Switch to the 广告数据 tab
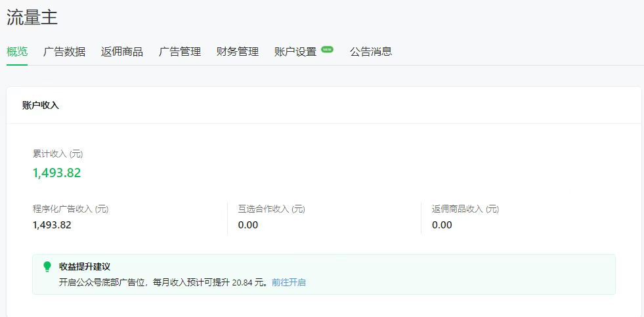Image resolution: width=644 pixels, height=317 pixels. pyautogui.click(x=64, y=52)
